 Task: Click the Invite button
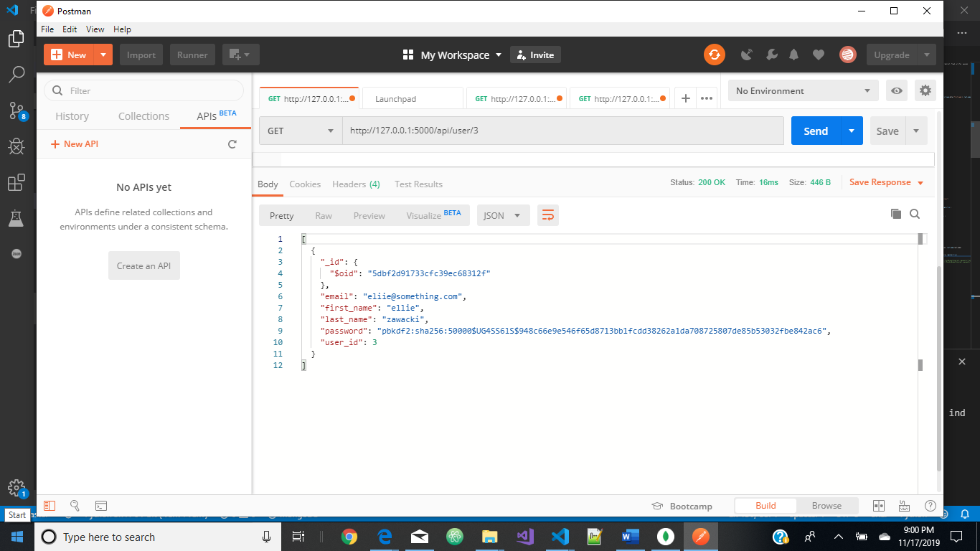(x=535, y=55)
